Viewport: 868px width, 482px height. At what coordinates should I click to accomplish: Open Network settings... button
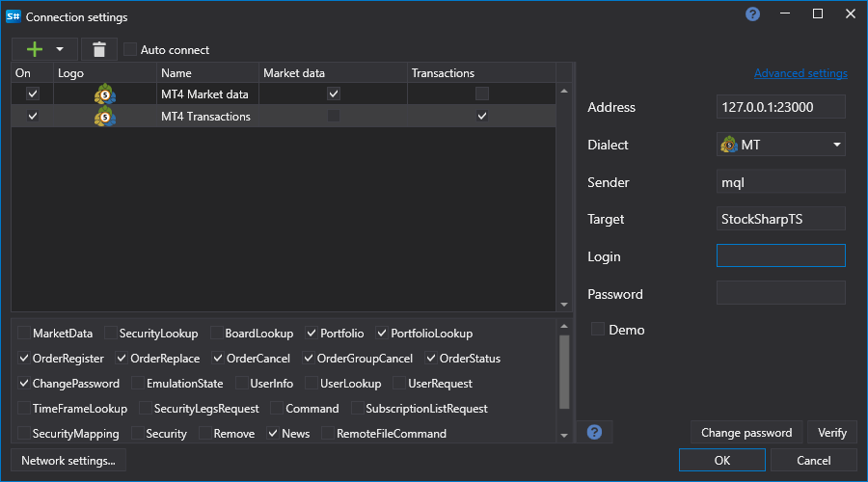(x=68, y=460)
